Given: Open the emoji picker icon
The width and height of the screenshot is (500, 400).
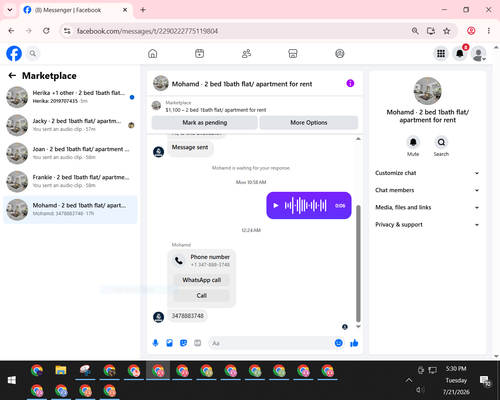Looking at the screenshot, I should pos(338,343).
